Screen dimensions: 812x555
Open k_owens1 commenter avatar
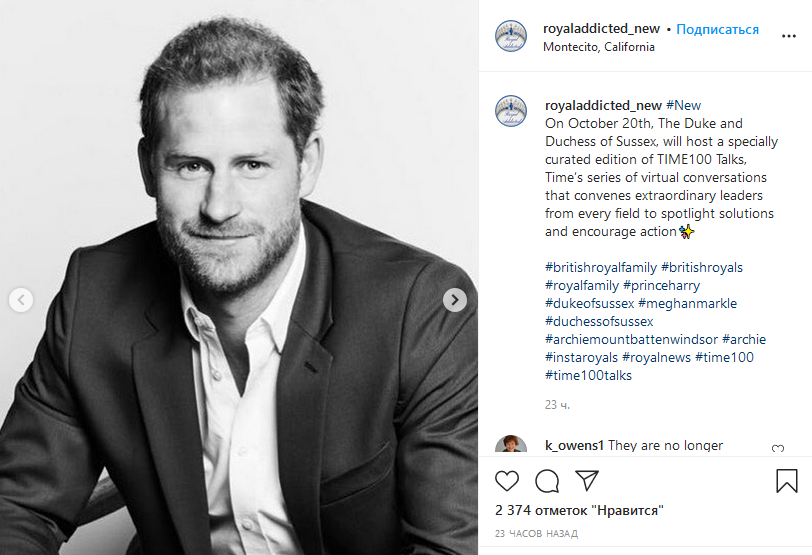(511, 446)
